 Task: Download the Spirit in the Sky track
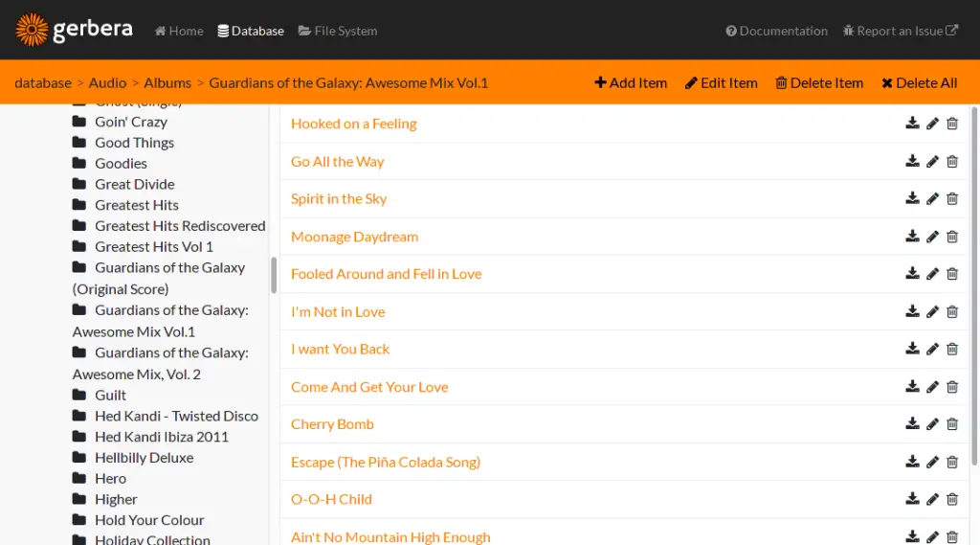click(912, 198)
